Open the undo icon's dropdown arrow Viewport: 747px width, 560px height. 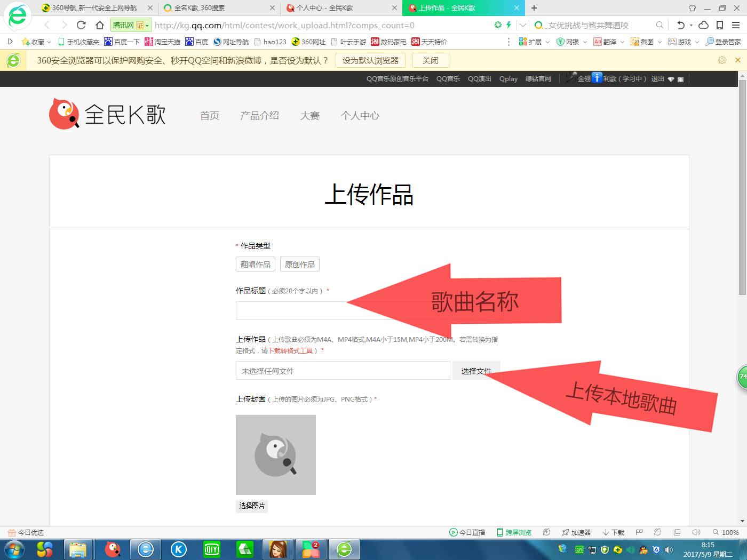point(691,25)
